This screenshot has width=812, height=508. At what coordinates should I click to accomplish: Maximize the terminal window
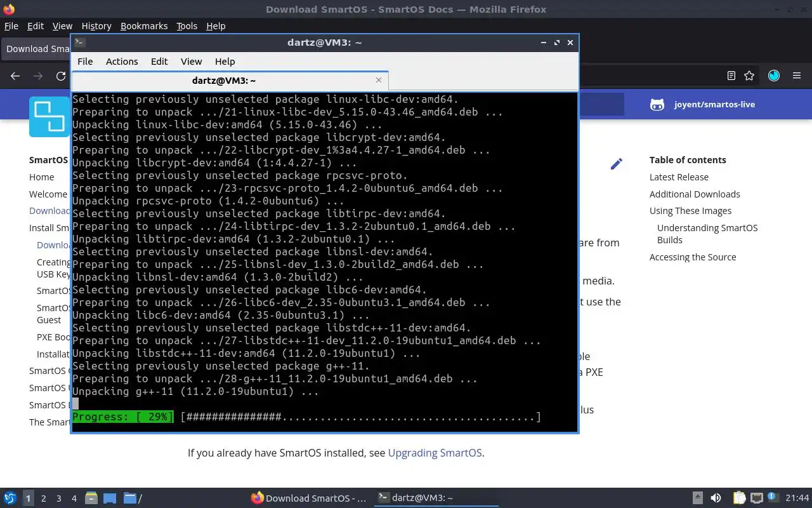pos(557,43)
